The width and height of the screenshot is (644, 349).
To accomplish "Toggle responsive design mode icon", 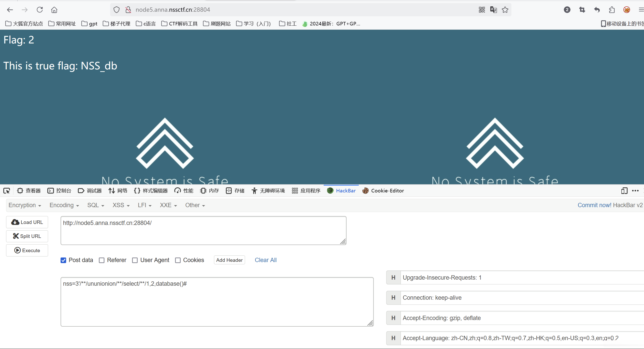I will [x=624, y=191].
